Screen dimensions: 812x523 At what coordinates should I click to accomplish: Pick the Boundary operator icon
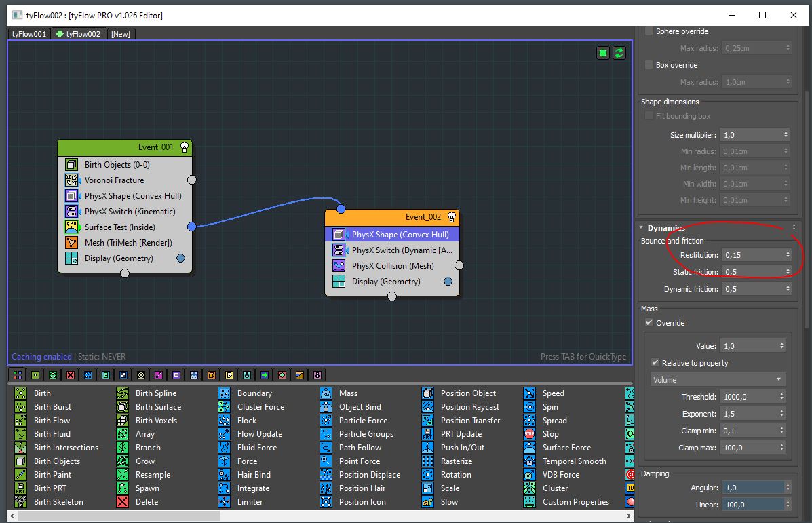(x=225, y=393)
